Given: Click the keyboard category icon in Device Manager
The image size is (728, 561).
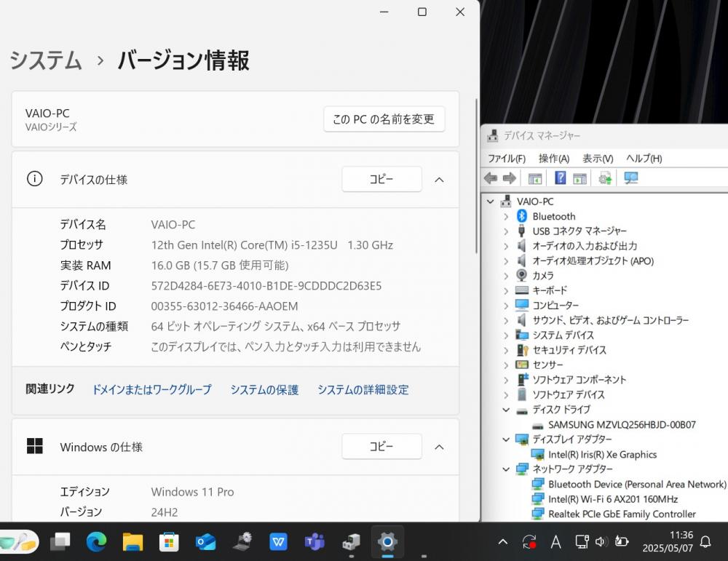Looking at the screenshot, I should click(522, 290).
